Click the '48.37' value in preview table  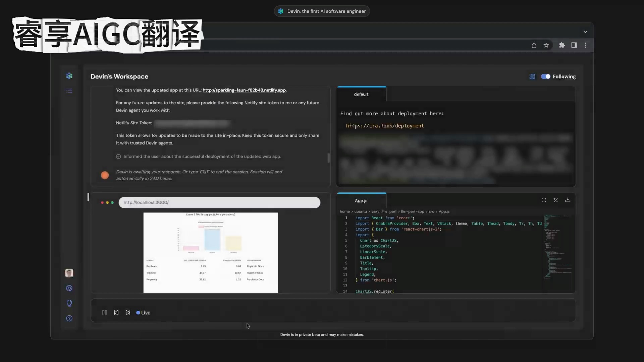coord(202,273)
